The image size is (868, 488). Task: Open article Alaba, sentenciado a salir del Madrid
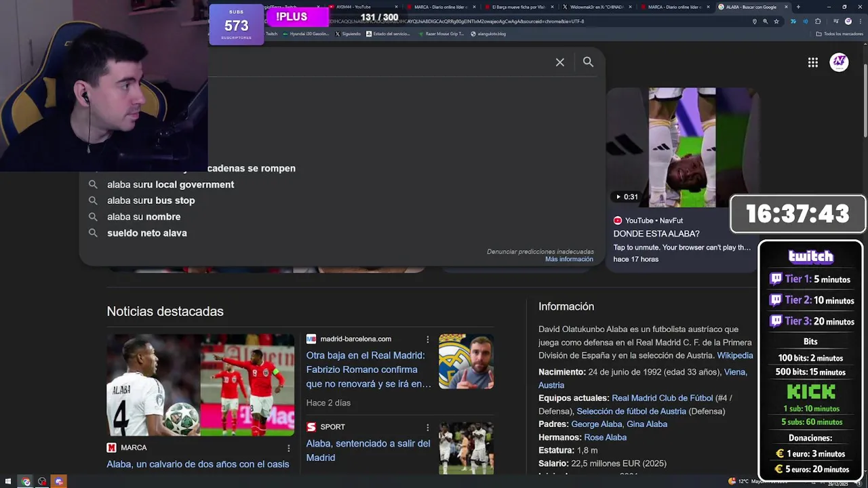click(x=368, y=450)
